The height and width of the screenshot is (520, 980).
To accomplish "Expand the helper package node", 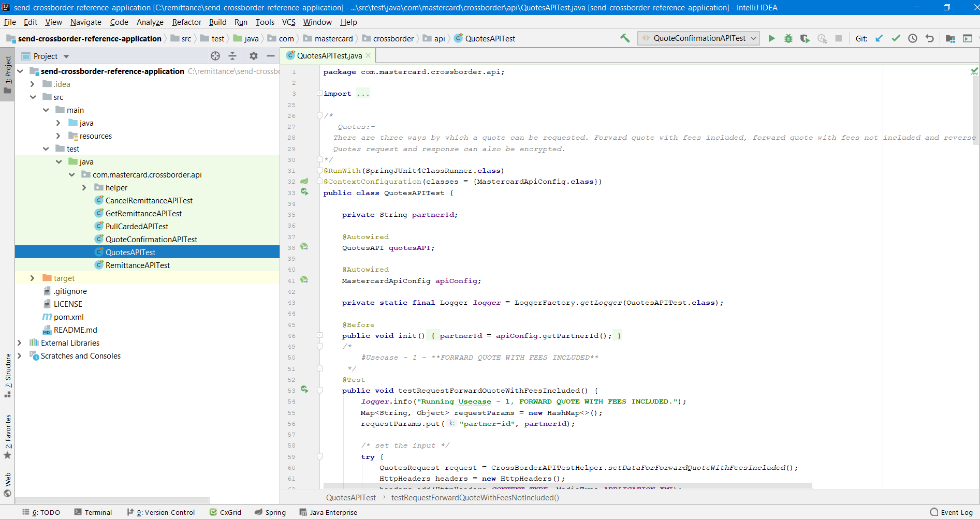I will coord(84,188).
